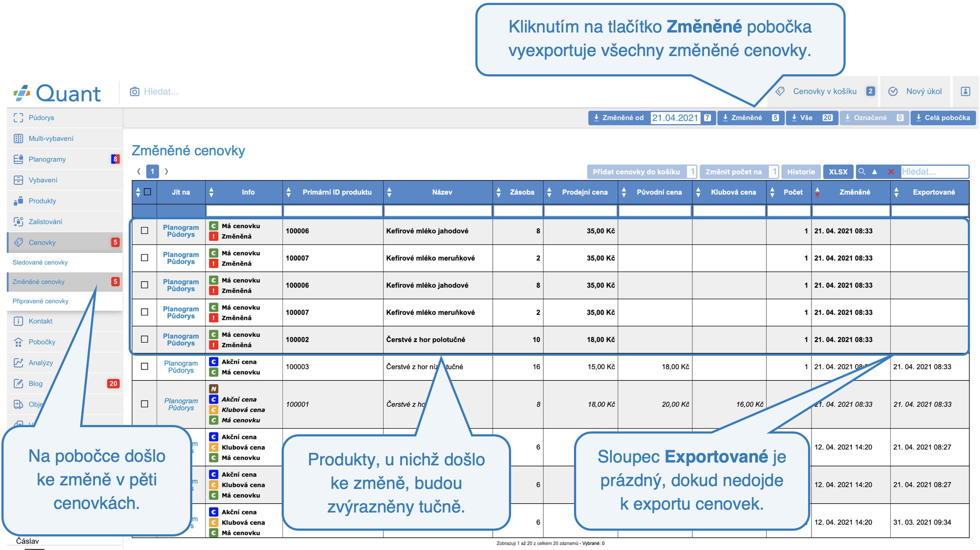This screenshot has height=550, width=980.
Task: Click the Označené export button
Action: 874,118
